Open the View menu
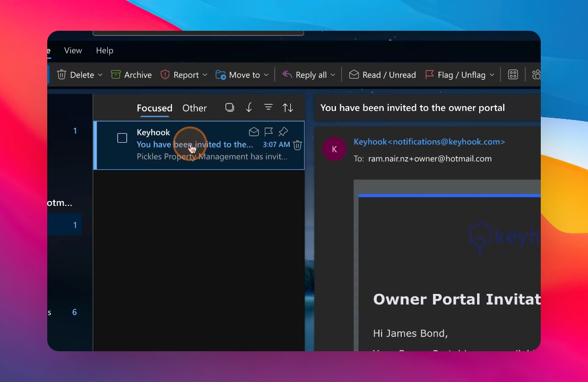Viewport: 588px width, 382px height. click(73, 50)
